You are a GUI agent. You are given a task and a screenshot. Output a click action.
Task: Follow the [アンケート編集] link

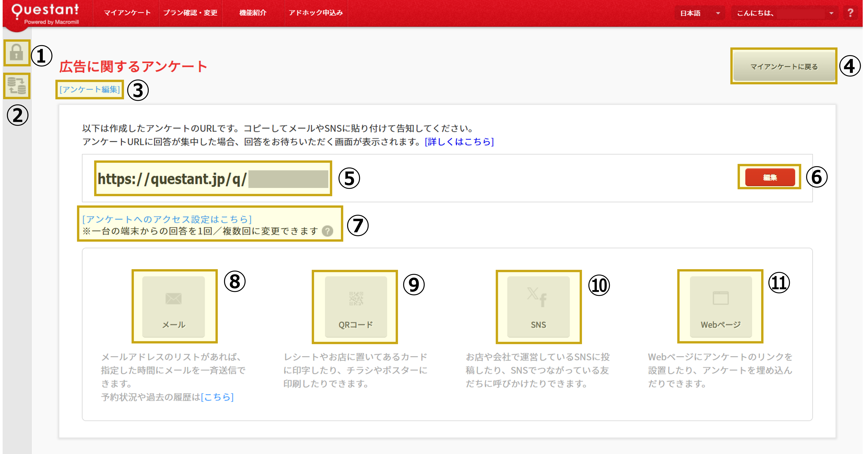pos(90,90)
